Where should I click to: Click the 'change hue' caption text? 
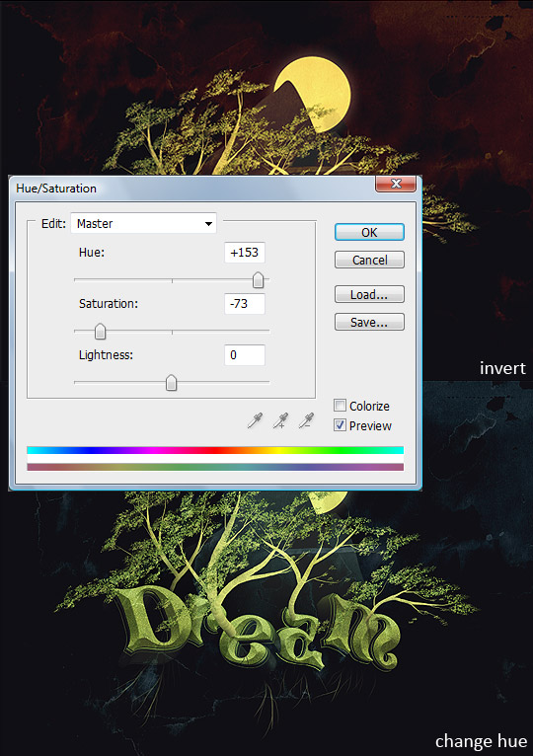coord(481,741)
